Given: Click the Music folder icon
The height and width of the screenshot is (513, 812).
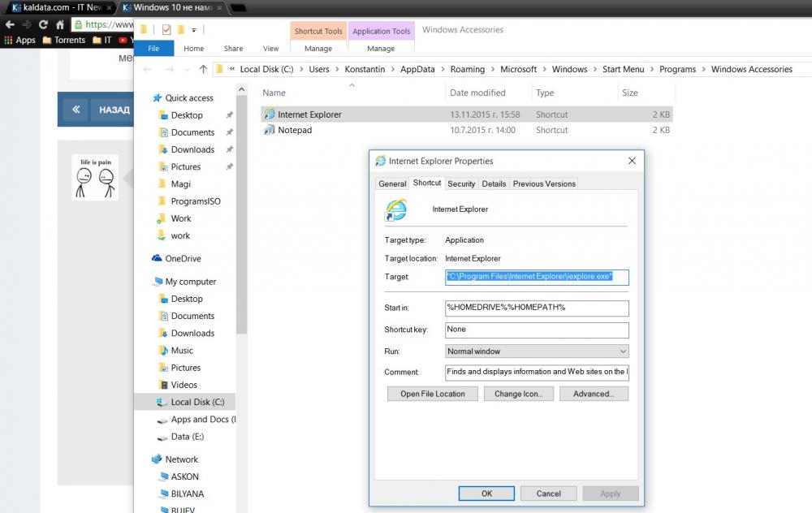Looking at the screenshot, I should [162, 351].
